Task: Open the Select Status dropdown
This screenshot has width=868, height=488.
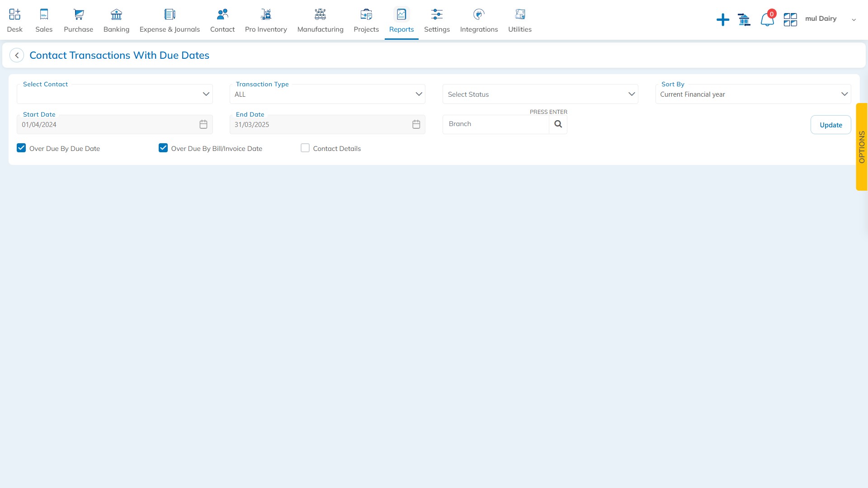Action: (x=540, y=94)
